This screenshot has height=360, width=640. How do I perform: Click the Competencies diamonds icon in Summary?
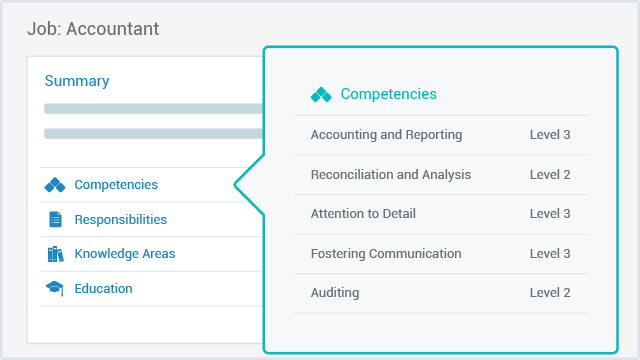click(x=55, y=185)
